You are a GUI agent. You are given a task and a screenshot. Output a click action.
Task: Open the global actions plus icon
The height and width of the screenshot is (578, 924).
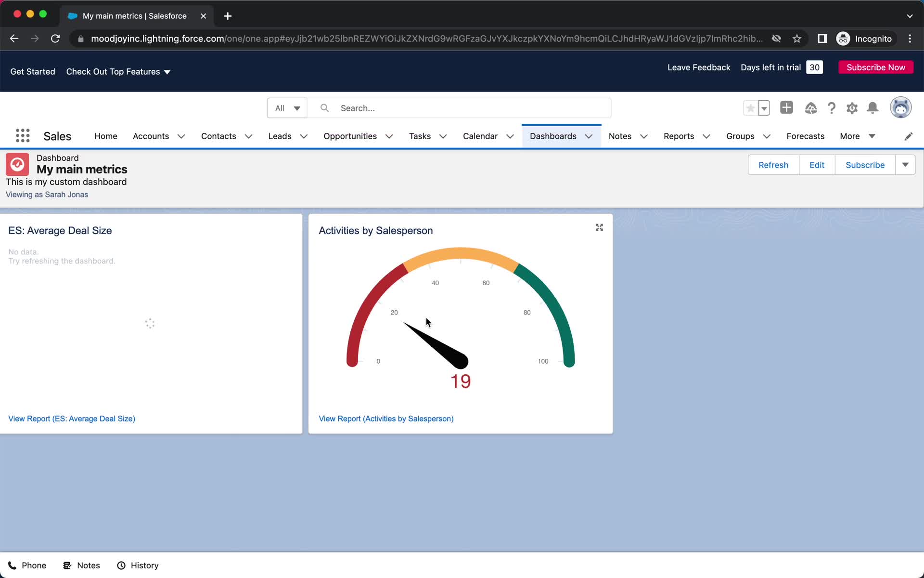786,107
